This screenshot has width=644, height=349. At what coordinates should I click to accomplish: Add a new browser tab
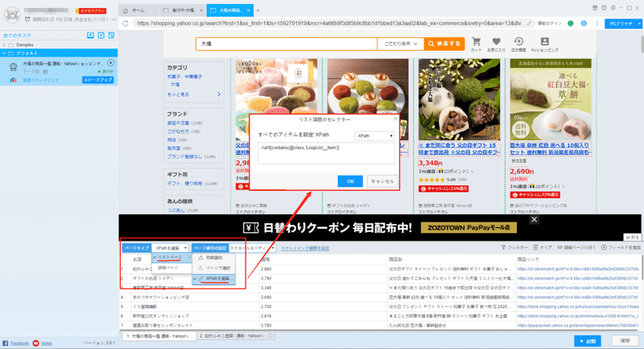(258, 10)
